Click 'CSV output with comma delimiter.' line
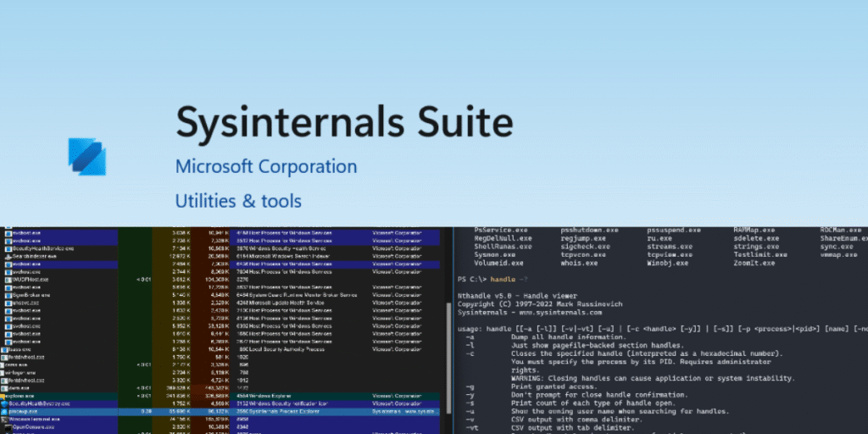This screenshot has width=868, height=434. 576,419
